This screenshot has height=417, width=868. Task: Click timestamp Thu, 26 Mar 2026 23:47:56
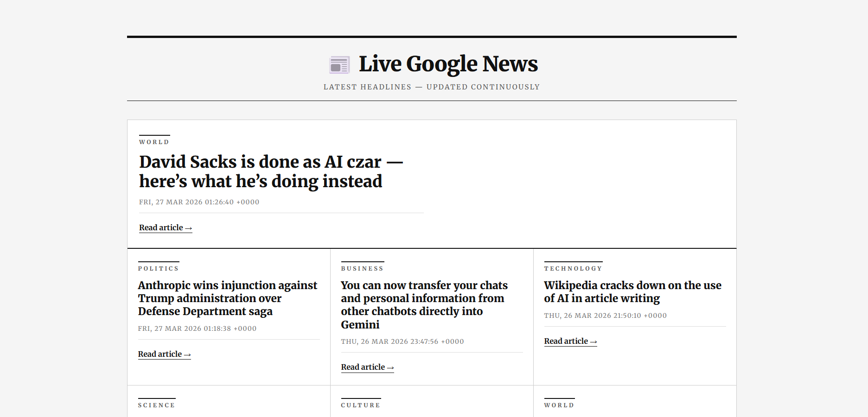tap(402, 341)
